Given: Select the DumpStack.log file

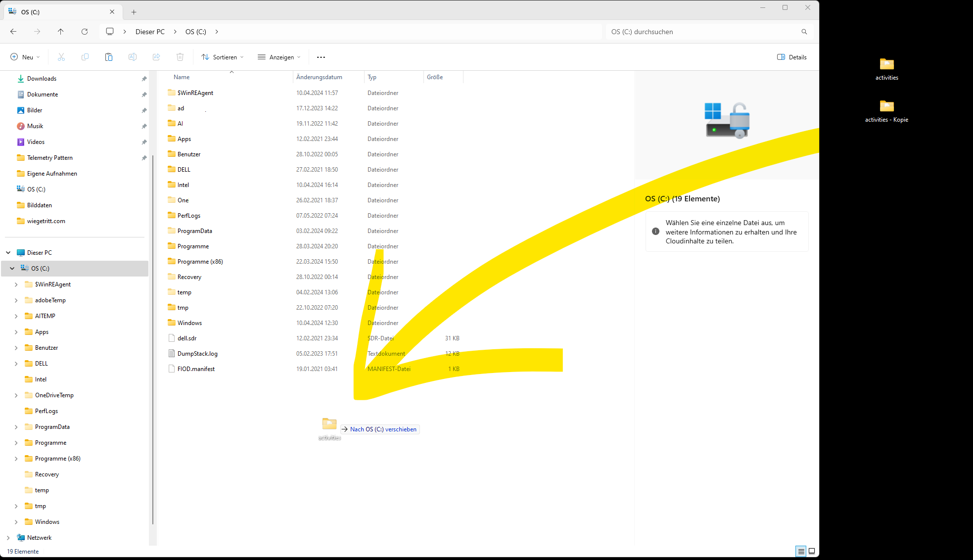Looking at the screenshot, I should coord(197,354).
